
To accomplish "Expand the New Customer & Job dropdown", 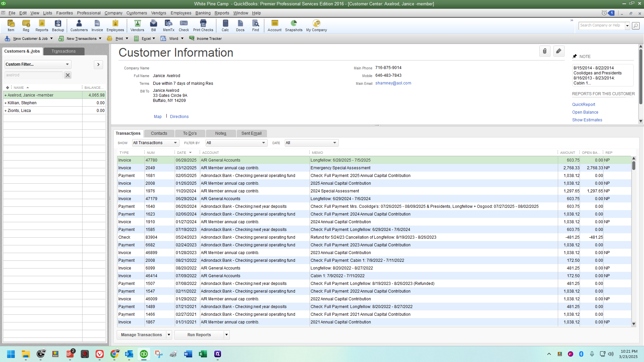I will coord(51,39).
